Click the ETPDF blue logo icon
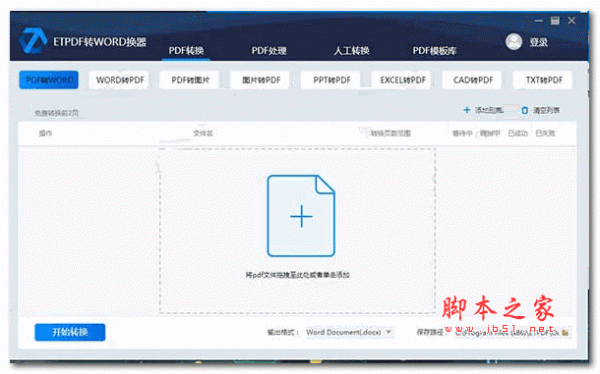The width and height of the screenshot is (600, 374). tap(33, 41)
